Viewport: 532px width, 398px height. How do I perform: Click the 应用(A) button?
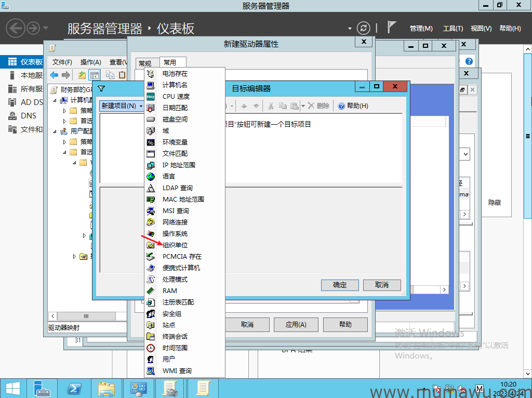(x=296, y=324)
